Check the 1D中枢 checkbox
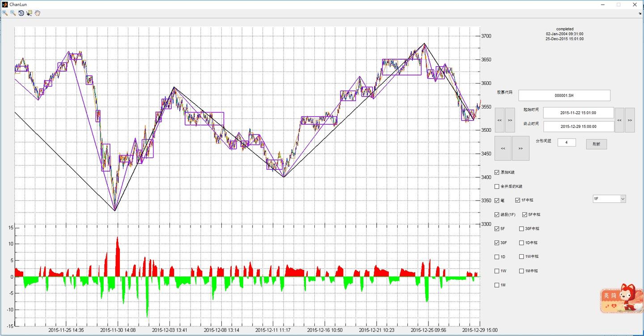 [521, 243]
